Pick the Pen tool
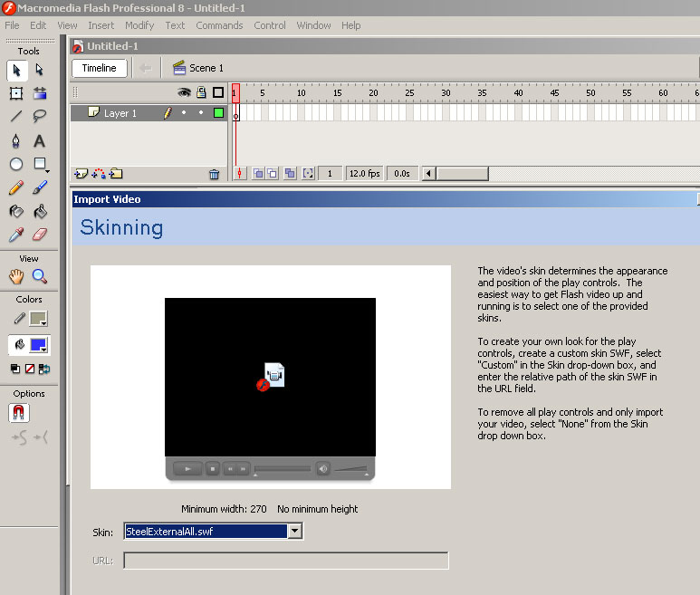The height and width of the screenshot is (595, 700). pyautogui.click(x=16, y=140)
